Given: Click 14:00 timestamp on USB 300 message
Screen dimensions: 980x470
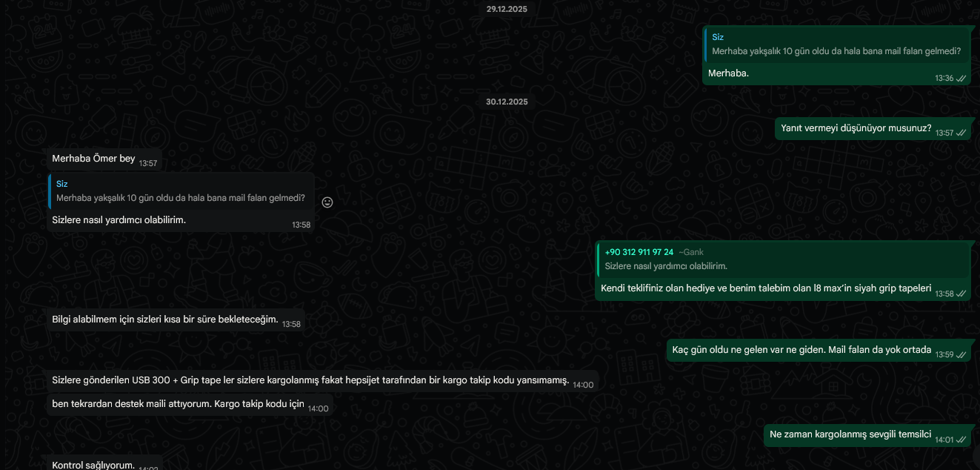Looking at the screenshot, I should click(583, 385).
